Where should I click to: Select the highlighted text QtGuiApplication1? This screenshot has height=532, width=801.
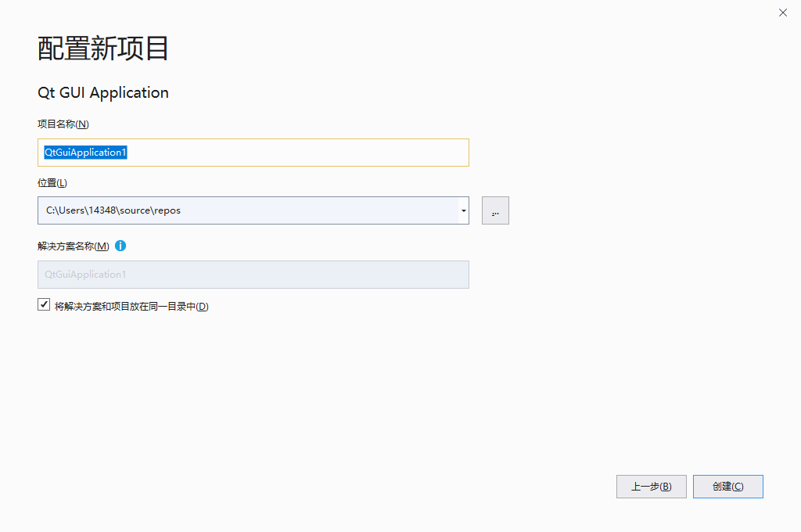[x=86, y=152]
